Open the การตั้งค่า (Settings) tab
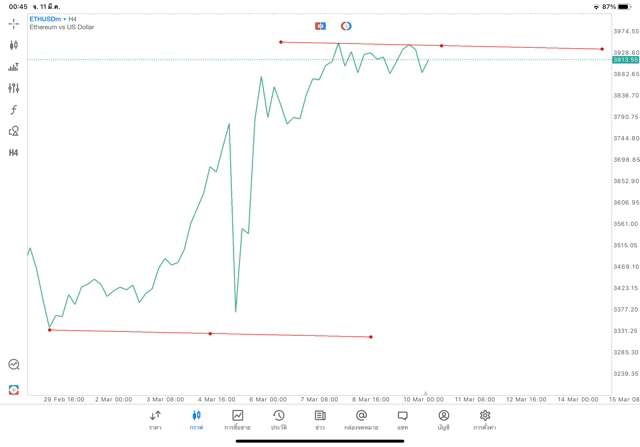The image size is (640, 447). (x=485, y=420)
